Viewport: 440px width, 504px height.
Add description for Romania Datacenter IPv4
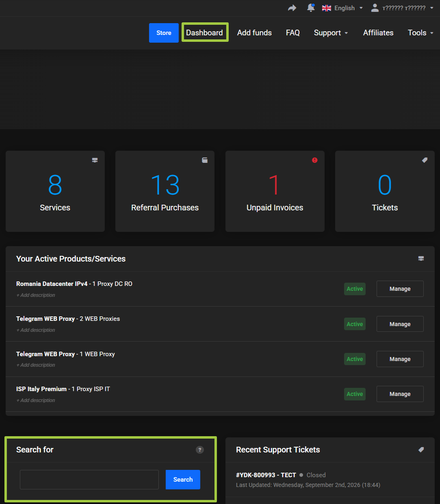(x=36, y=295)
